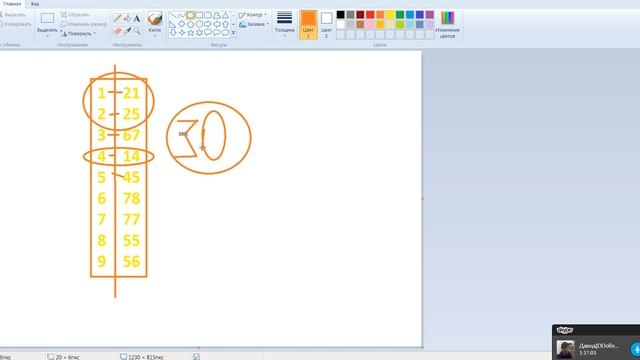This screenshot has width=640, height=360.
Task: Pick the purple color swatch
Action: click(x=430, y=15)
